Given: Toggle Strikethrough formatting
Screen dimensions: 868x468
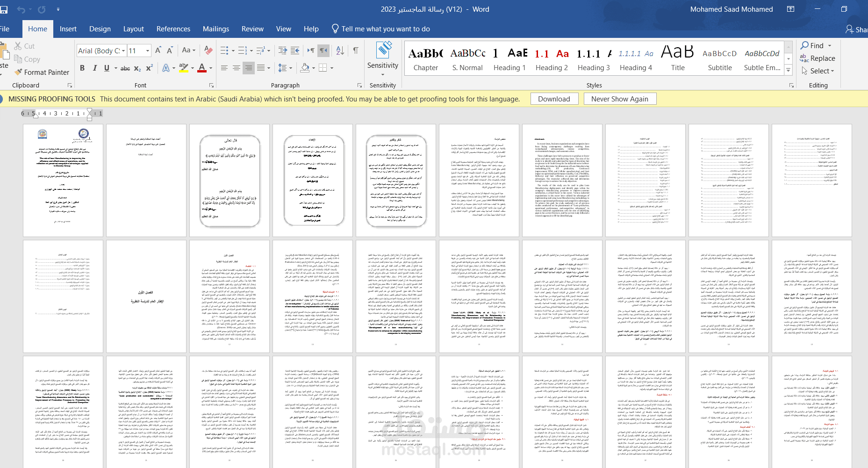Looking at the screenshot, I should click(x=125, y=68).
